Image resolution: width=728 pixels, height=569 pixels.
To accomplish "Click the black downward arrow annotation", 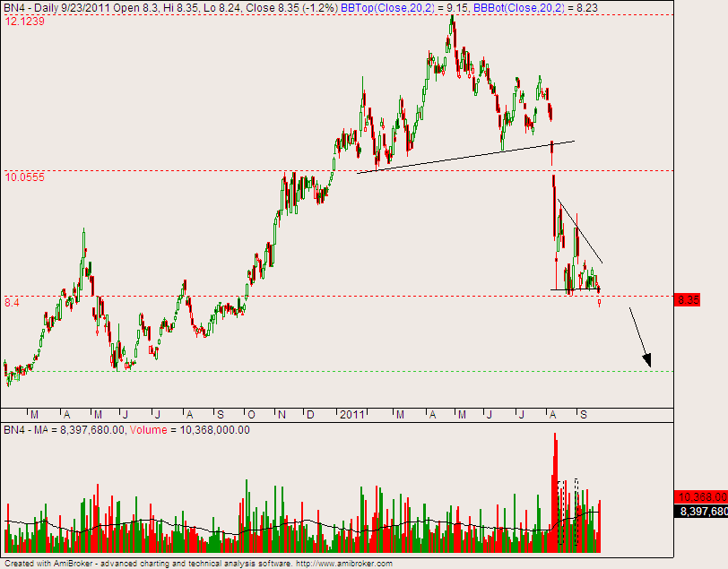I will pos(639,337).
